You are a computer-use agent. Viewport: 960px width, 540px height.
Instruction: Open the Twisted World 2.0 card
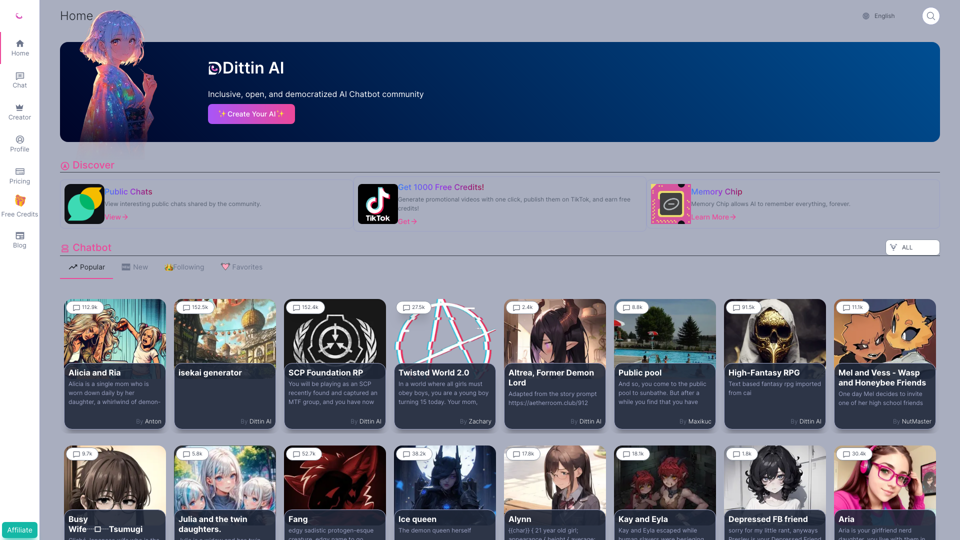coord(445,364)
